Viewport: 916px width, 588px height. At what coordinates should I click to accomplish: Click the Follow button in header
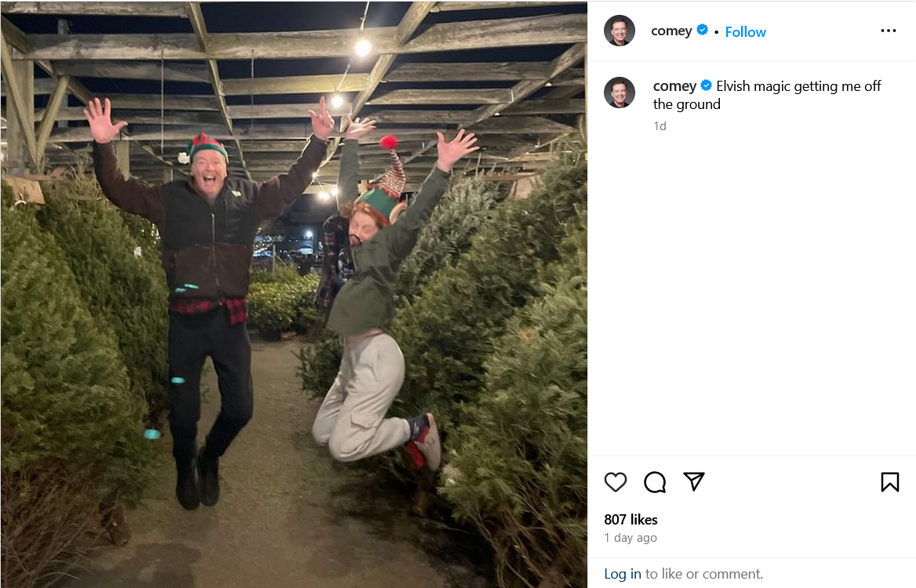(x=745, y=31)
